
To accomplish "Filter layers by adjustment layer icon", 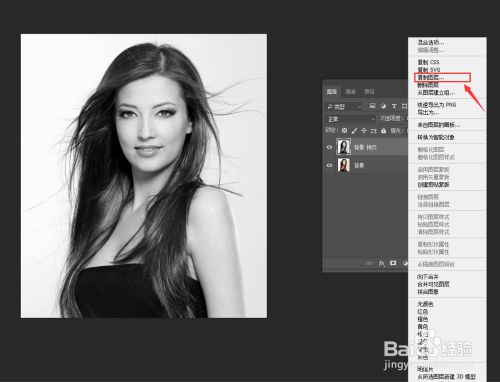I will click(x=383, y=106).
